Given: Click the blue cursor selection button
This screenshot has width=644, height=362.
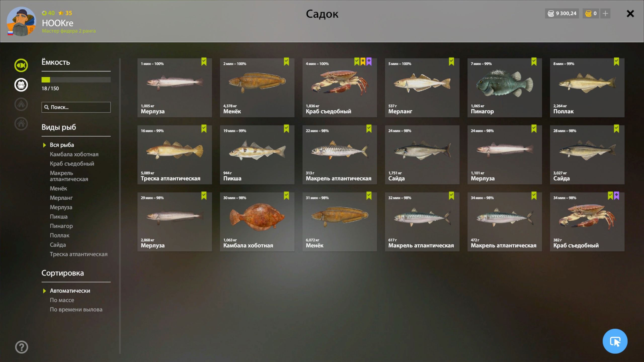Looking at the screenshot, I should [x=615, y=341].
